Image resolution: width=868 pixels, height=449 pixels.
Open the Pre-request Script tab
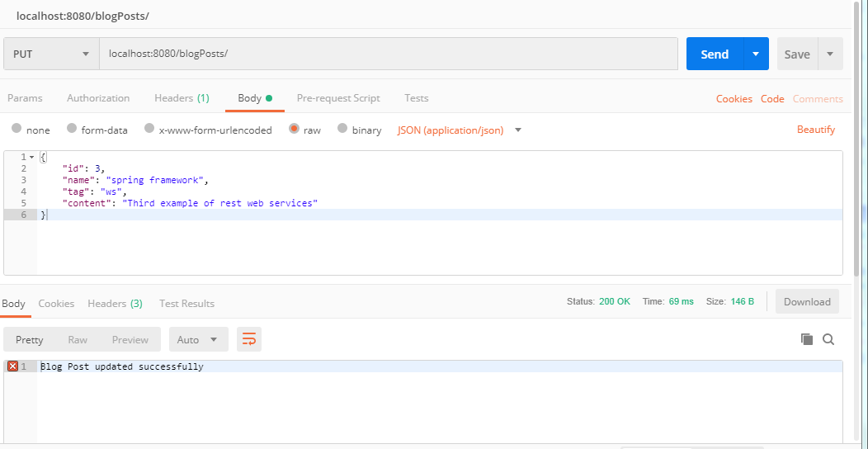pos(338,98)
